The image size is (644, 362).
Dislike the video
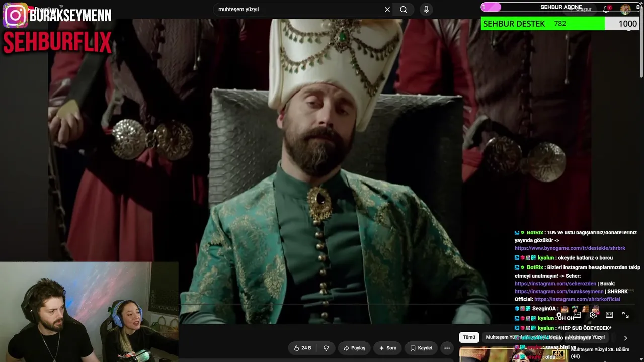click(x=326, y=348)
